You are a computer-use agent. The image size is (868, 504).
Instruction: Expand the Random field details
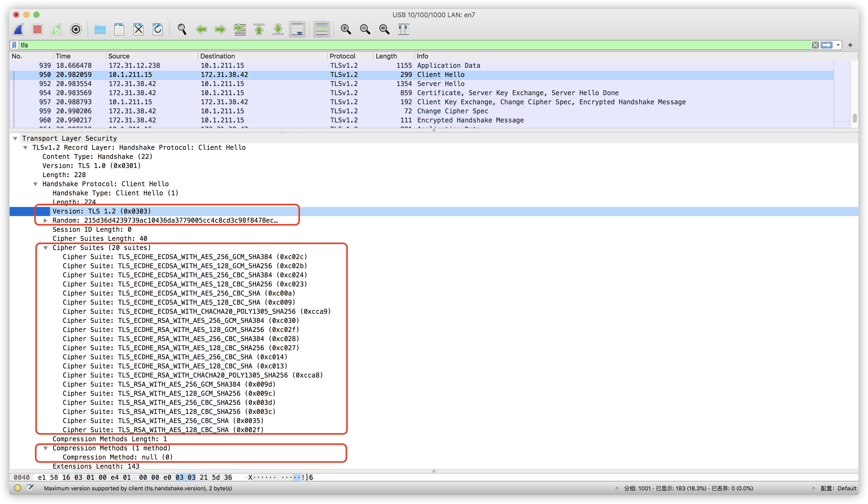coord(46,220)
